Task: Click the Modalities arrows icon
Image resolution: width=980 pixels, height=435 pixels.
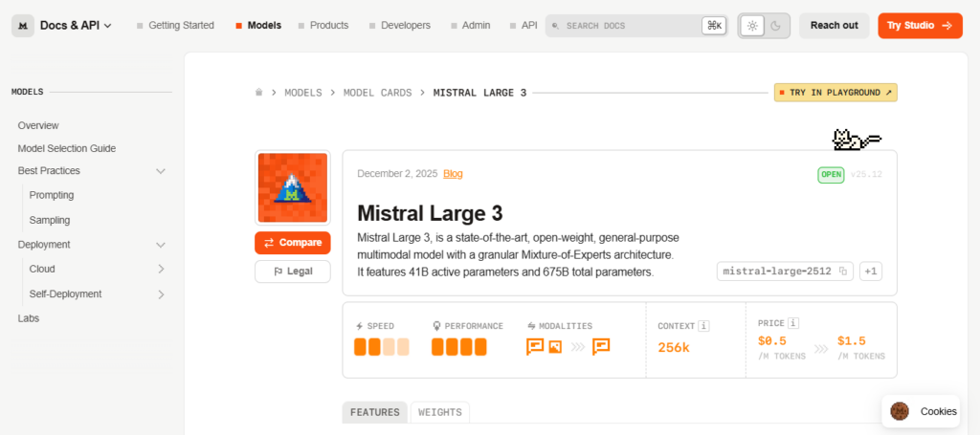Action: pyautogui.click(x=531, y=326)
